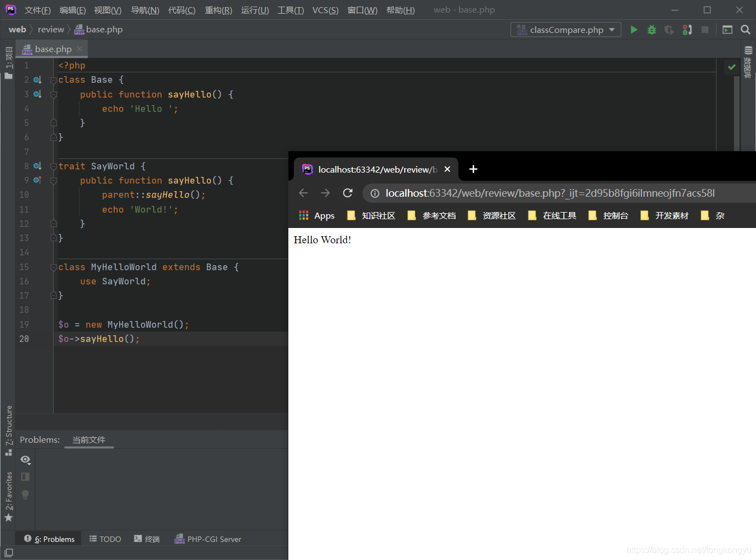Go back in the browser
The width and height of the screenshot is (756, 560).
(303, 193)
